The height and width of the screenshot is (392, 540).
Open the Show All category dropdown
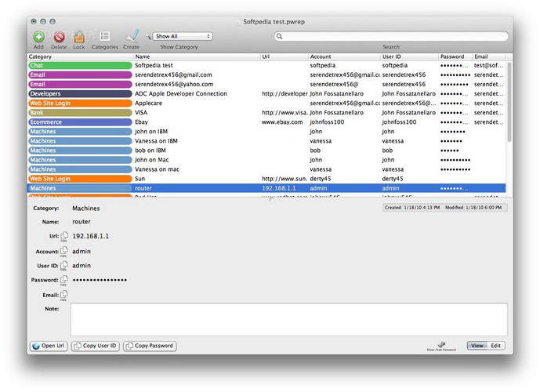(183, 36)
